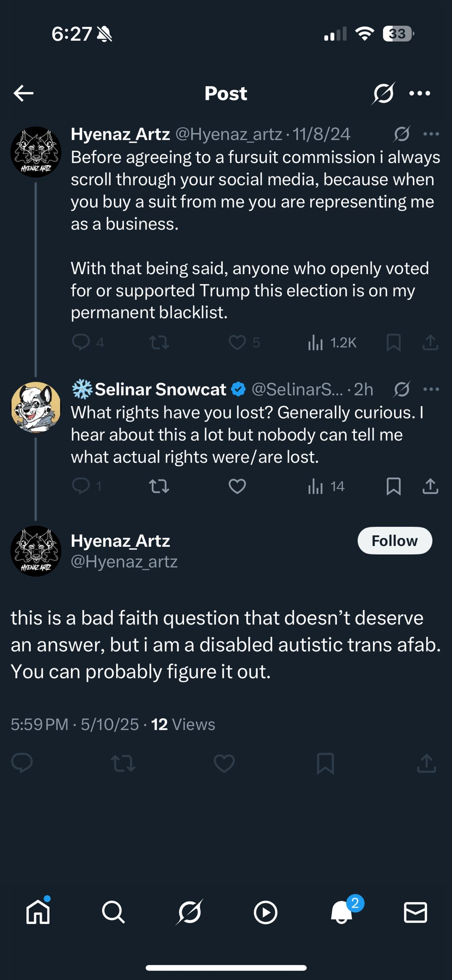Image resolution: width=452 pixels, height=980 pixels.
Task: Tap Selinar Snowcat's avatar picture
Action: pyautogui.click(x=36, y=407)
